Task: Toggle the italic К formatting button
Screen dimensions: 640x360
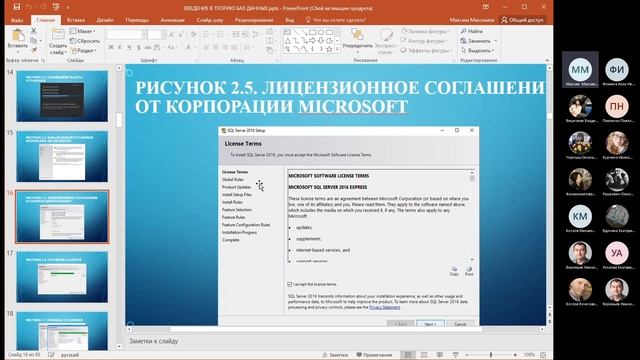Action: (x=120, y=48)
